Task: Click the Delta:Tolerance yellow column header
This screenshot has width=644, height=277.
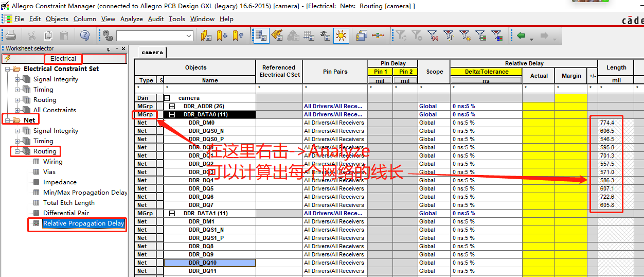Action: tap(487, 72)
